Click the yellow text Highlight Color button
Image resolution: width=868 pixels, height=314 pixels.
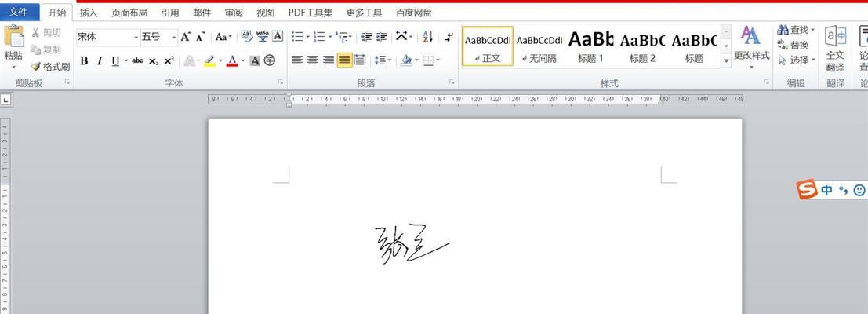pos(209,60)
